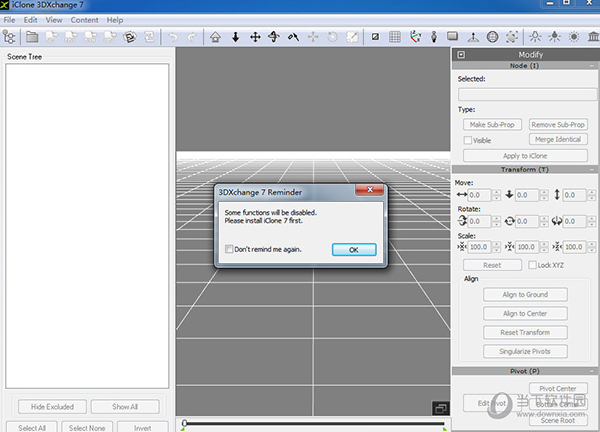Click OK in the Reminder dialog
Image resolution: width=600 pixels, height=432 pixels.
click(354, 249)
